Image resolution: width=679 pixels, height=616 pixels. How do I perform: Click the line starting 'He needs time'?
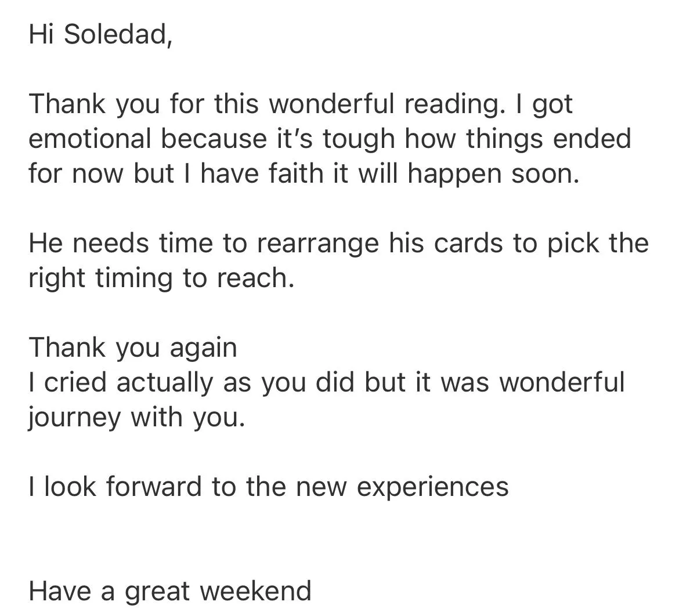point(339,243)
